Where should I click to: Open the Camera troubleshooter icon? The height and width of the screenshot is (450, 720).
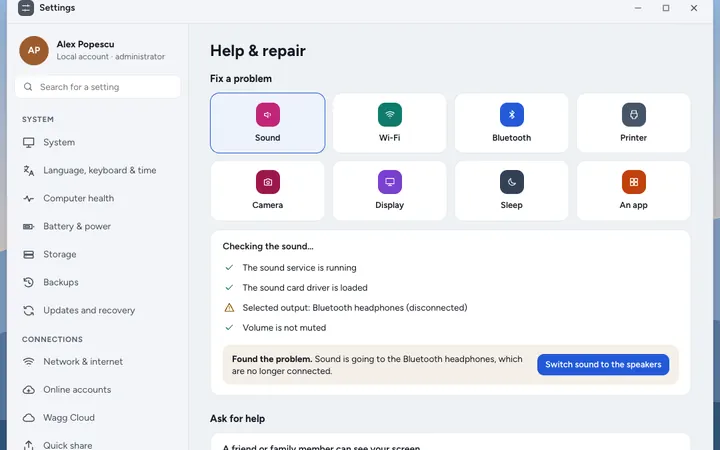tap(268, 182)
